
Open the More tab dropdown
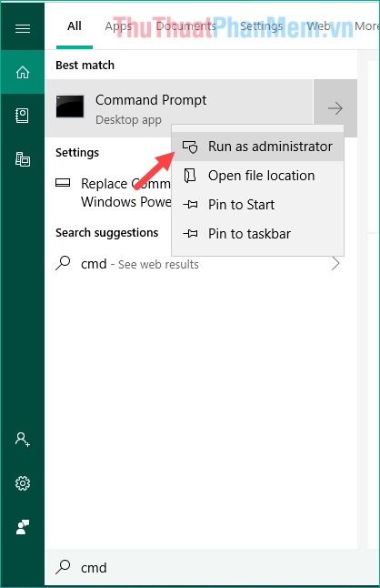click(367, 26)
